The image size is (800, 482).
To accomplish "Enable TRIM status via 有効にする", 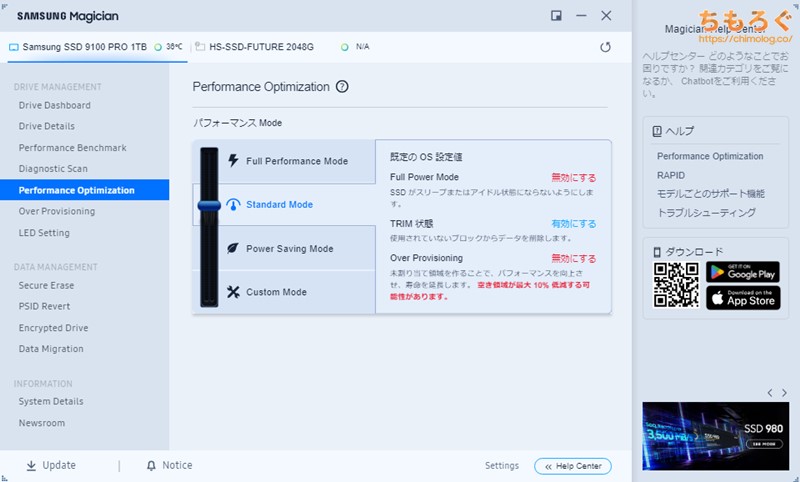I will [573, 224].
